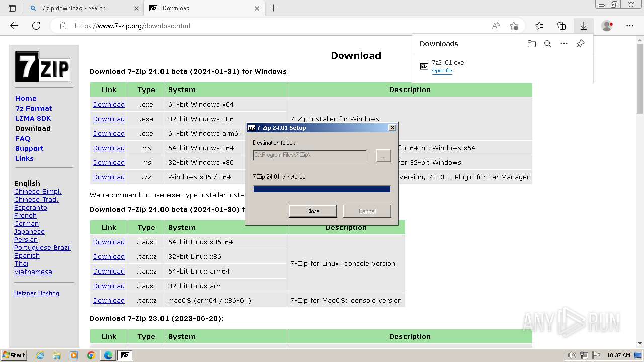Image resolution: width=644 pixels, height=362 pixels.
Task: Reload the 7-zip download page
Action: [36, 26]
